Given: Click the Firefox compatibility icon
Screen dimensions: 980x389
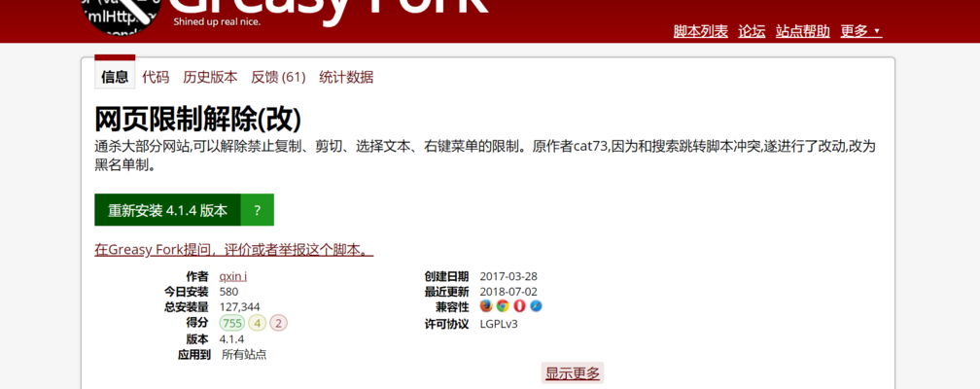Looking at the screenshot, I should (486, 305).
